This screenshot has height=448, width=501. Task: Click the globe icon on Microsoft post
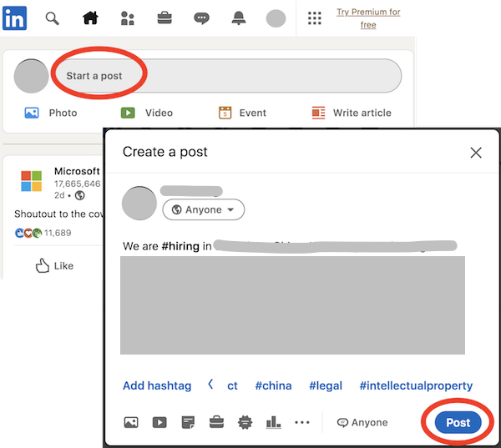79,195
